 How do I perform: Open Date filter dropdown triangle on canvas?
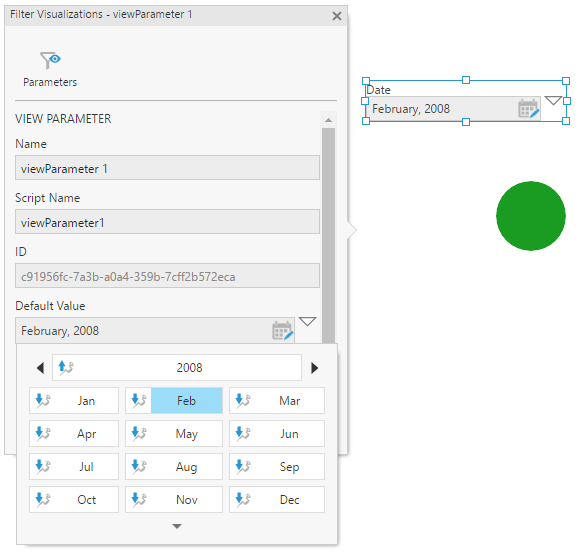pos(553,101)
